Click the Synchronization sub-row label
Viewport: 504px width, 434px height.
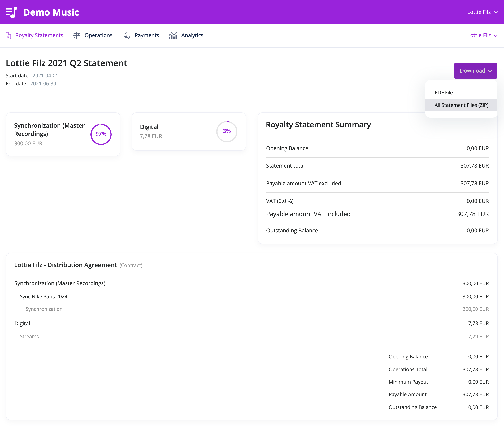(x=44, y=309)
